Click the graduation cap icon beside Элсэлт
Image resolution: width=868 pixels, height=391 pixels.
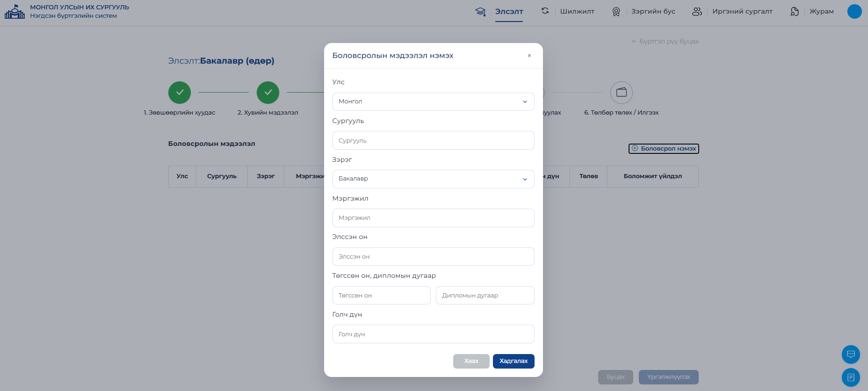coord(480,11)
